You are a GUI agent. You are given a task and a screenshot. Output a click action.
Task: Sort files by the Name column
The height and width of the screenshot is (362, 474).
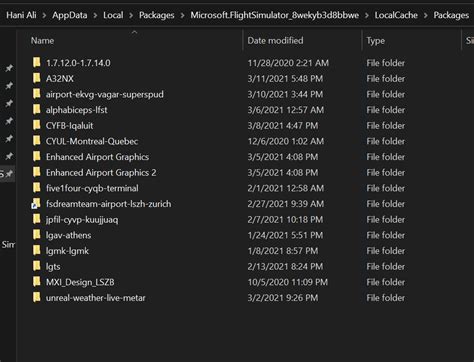42,40
